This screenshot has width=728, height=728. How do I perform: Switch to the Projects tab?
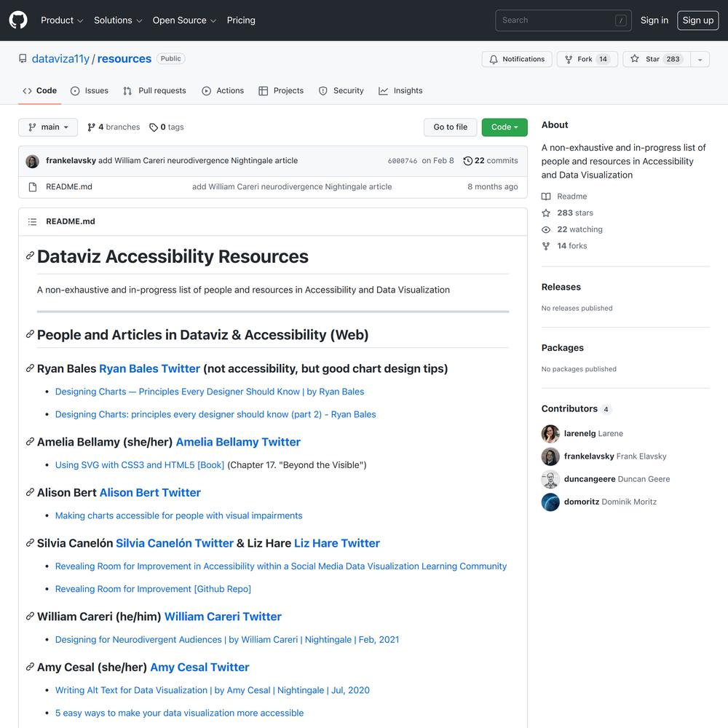pyautogui.click(x=281, y=90)
